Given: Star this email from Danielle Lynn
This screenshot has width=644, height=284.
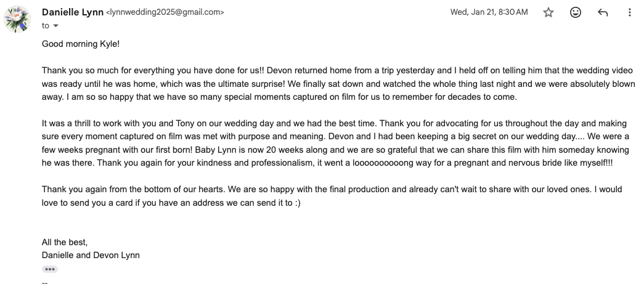Looking at the screenshot, I should (548, 12).
